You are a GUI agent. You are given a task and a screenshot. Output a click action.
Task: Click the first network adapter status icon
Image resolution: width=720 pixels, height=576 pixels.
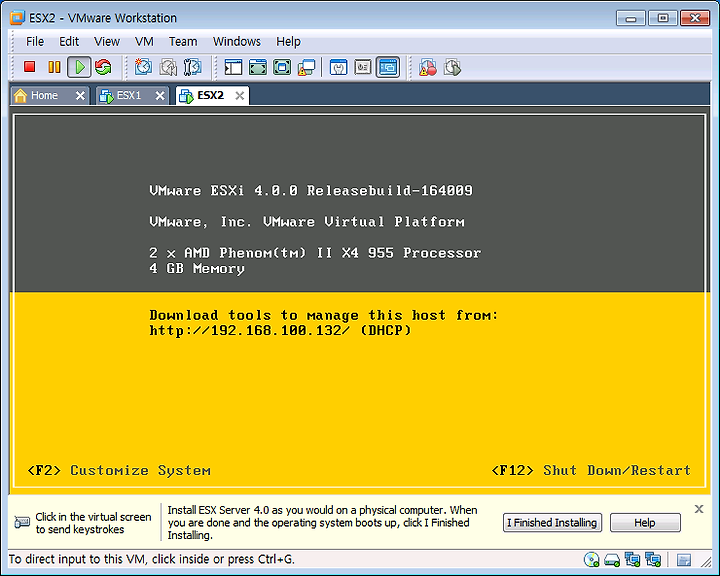[632, 559]
